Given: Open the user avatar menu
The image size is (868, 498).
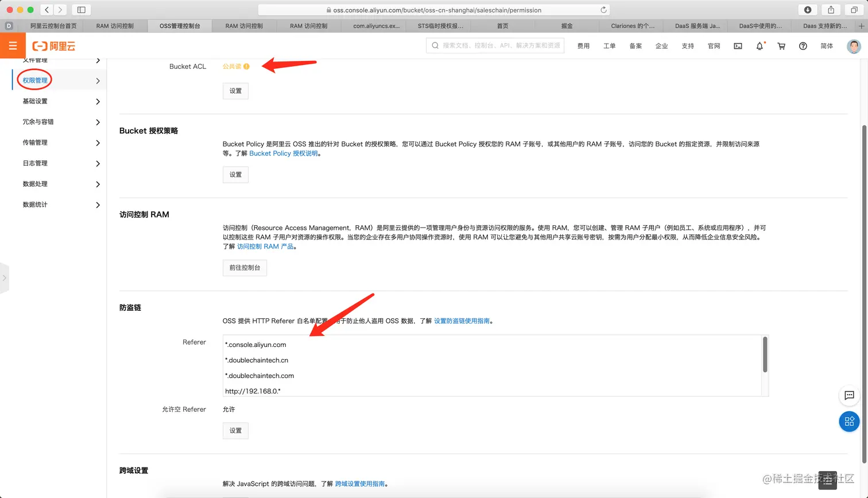Looking at the screenshot, I should click(854, 46).
